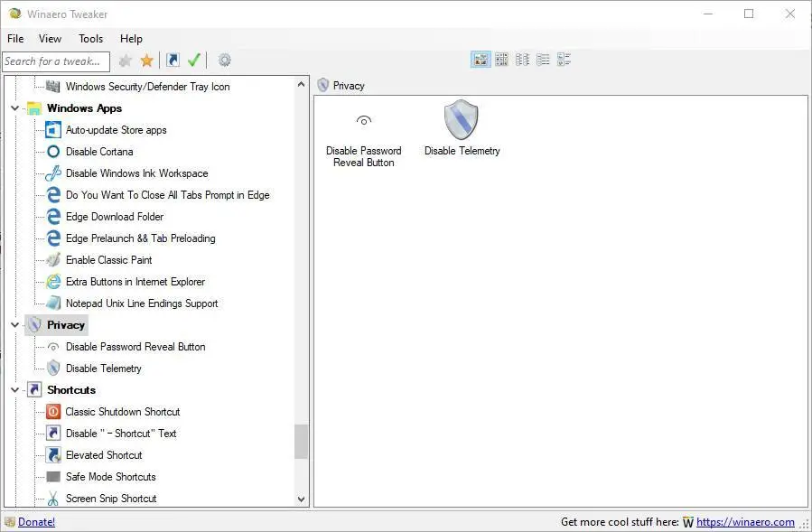Select Do You Want To Close All Tabs Prompt
812x532 pixels.
click(167, 195)
